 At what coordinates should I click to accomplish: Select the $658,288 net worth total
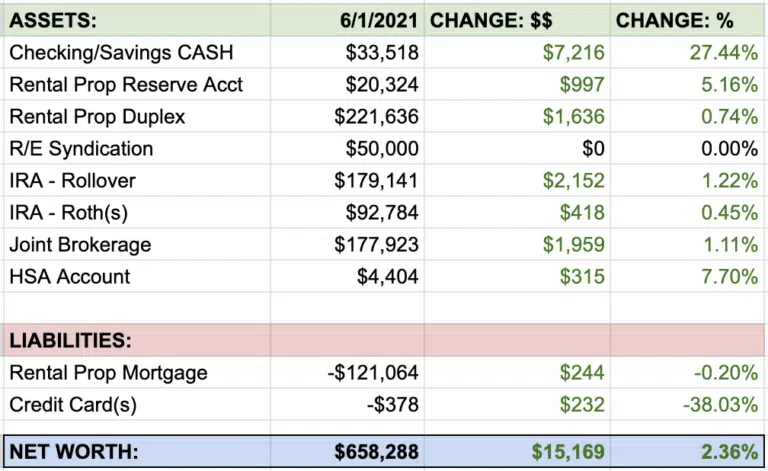click(376, 453)
